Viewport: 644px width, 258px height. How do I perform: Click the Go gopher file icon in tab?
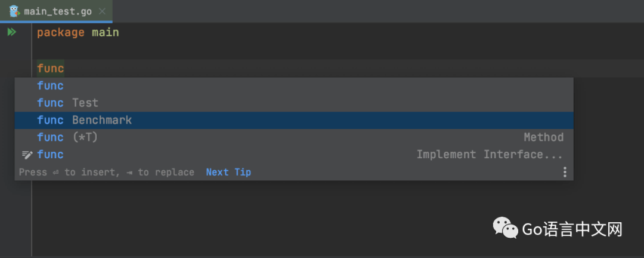[14, 11]
